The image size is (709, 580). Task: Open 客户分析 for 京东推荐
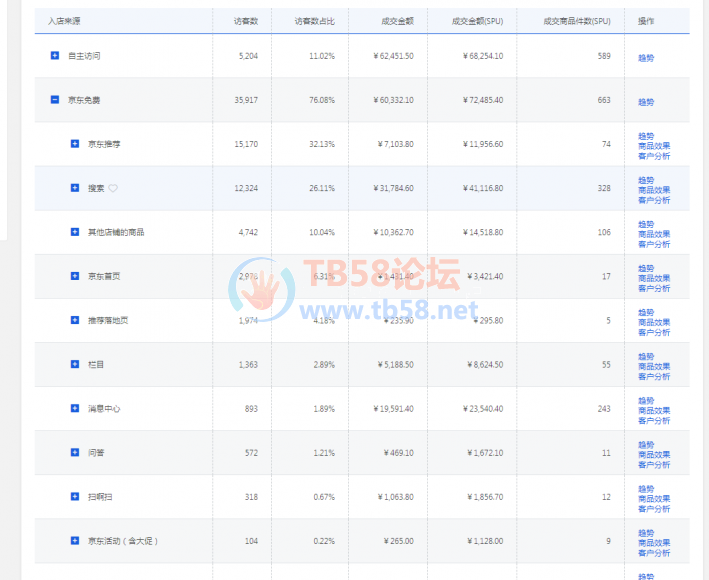(x=654, y=156)
